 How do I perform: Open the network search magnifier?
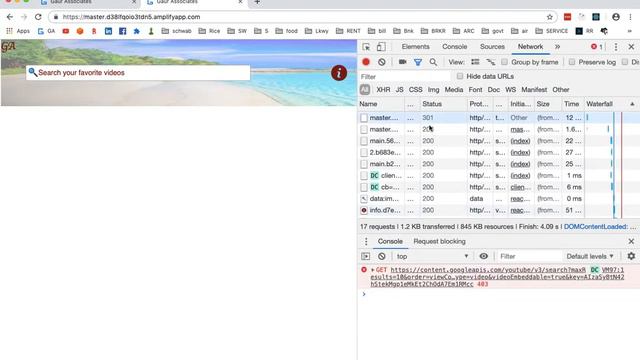(x=433, y=62)
